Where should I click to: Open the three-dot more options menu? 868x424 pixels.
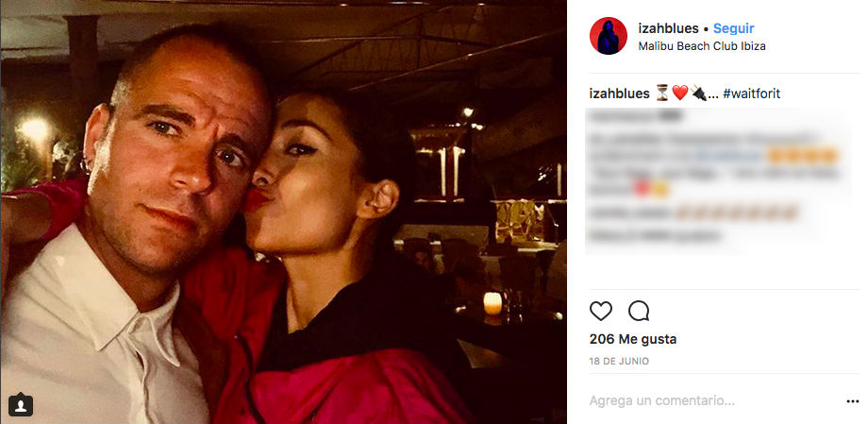[x=853, y=401]
